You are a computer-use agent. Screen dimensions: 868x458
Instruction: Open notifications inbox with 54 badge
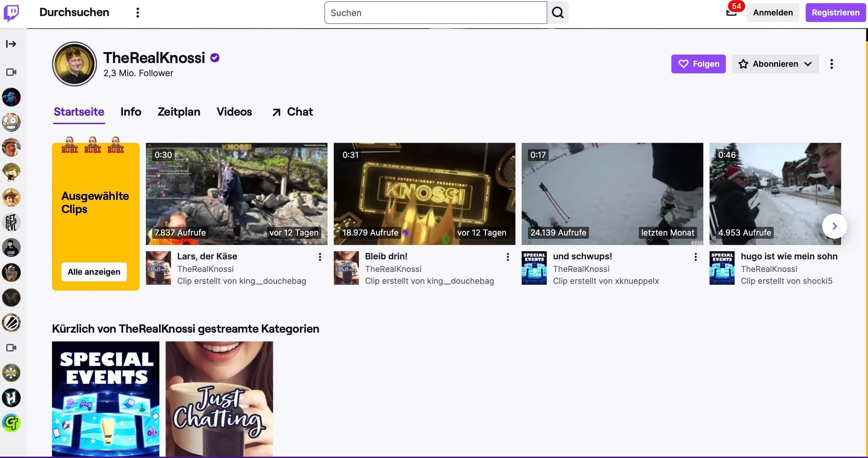pyautogui.click(x=731, y=13)
